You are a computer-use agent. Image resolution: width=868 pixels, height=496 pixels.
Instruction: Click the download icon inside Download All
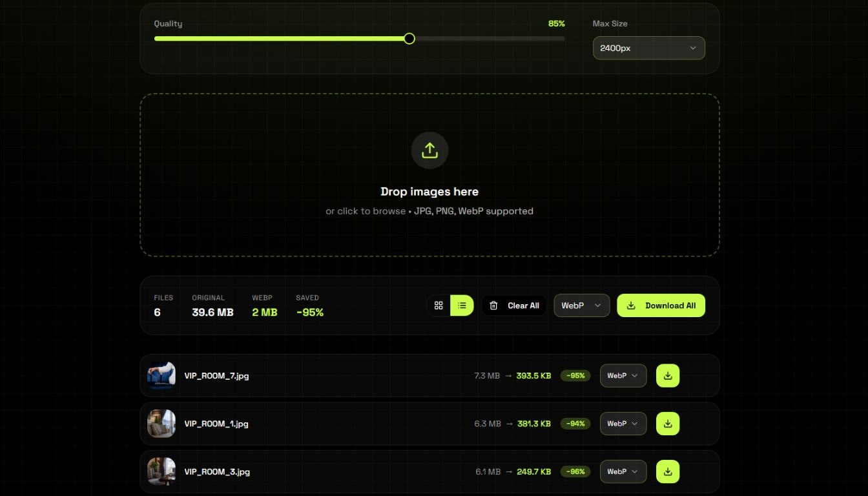[631, 305]
